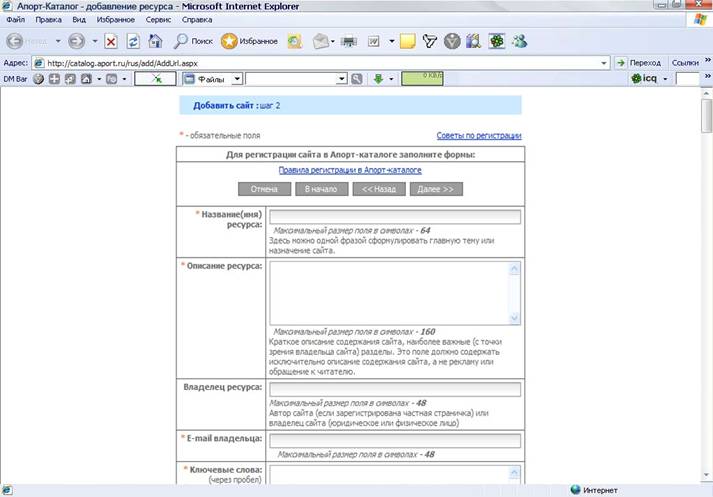Focus the Владелец ресурса input field

point(395,389)
